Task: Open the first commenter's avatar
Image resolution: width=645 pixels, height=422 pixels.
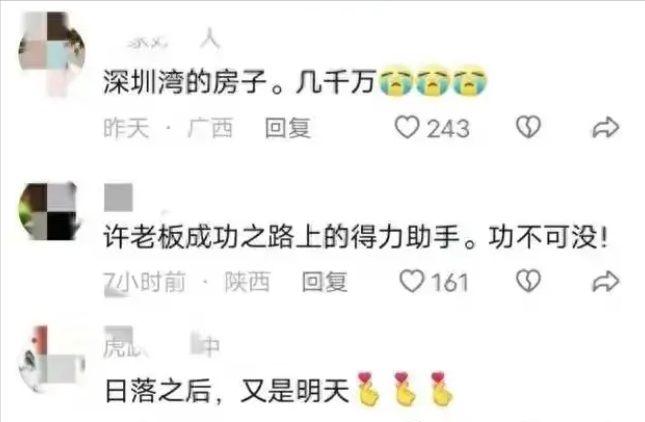Action: coord(51,53)
